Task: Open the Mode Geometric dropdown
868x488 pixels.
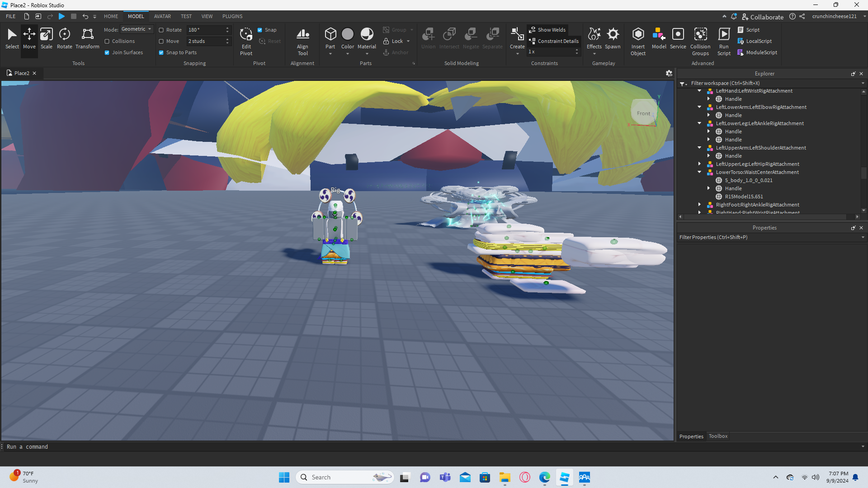Action: click(x=137, y=29)
